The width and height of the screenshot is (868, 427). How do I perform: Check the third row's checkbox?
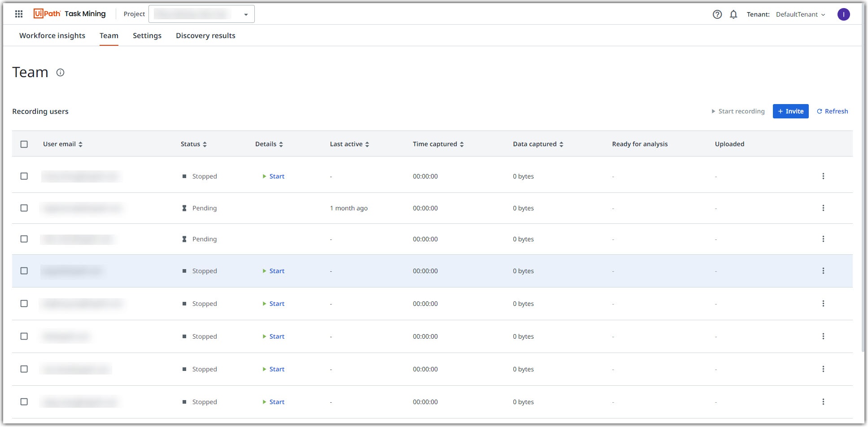(x=24, y=239)
